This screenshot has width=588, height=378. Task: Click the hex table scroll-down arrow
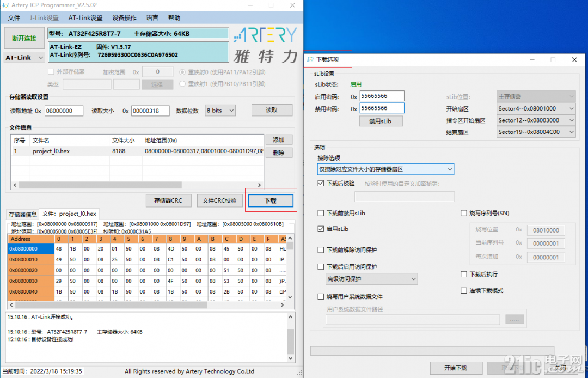click(290, 297)
